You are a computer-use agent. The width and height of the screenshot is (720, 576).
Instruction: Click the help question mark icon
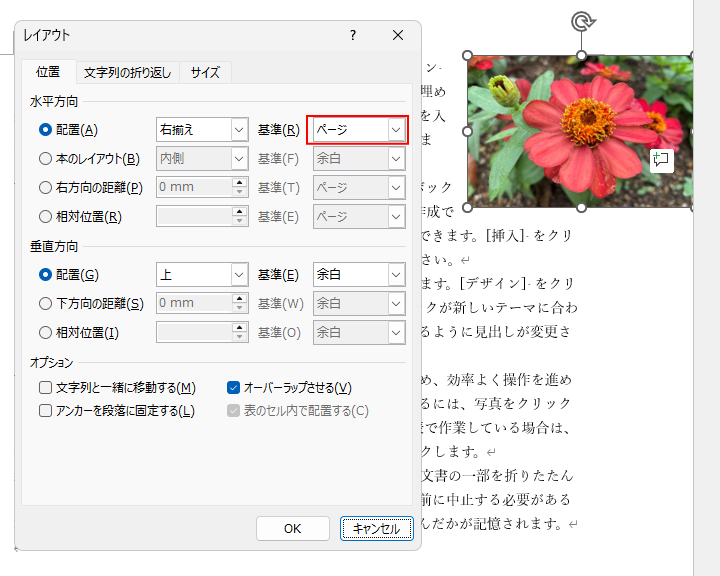point(353,35)
